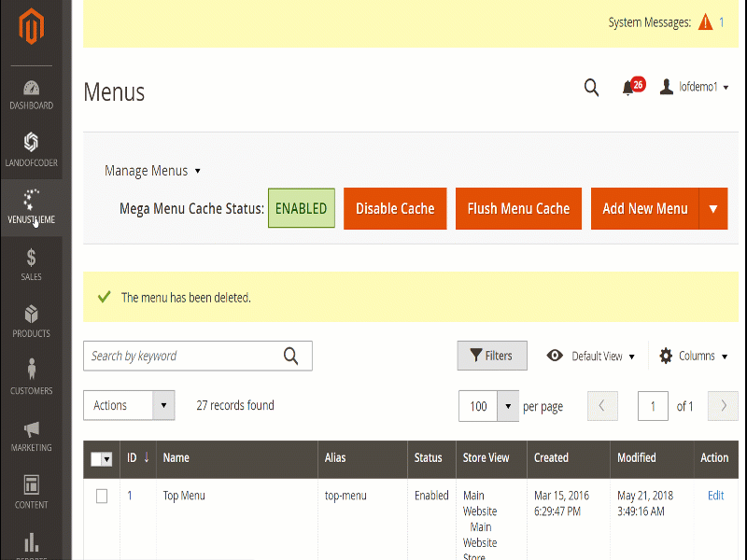Open the lofdemo1 account menu

click(x=695, y=87)
